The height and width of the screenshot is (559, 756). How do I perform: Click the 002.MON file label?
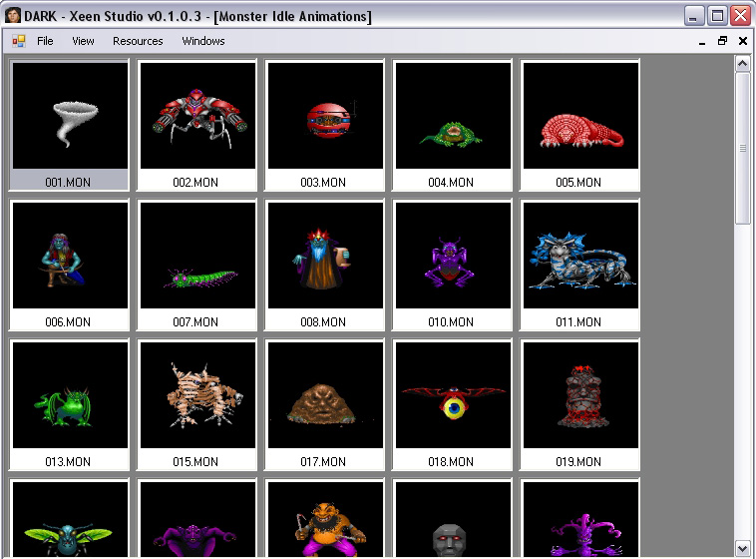click(195, 183)
